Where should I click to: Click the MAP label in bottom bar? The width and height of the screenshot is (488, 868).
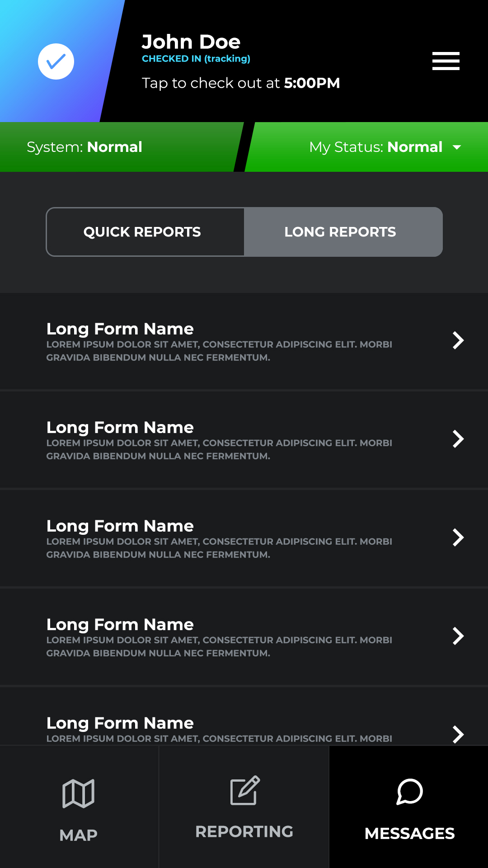[78, 835]
